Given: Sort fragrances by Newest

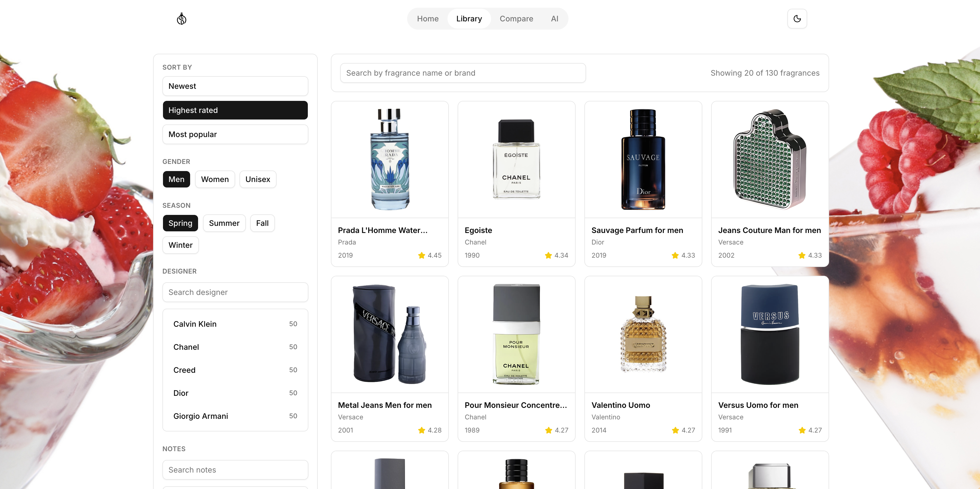Looking at the screenshot, I should pyautogui.click(x=235, y=86).
